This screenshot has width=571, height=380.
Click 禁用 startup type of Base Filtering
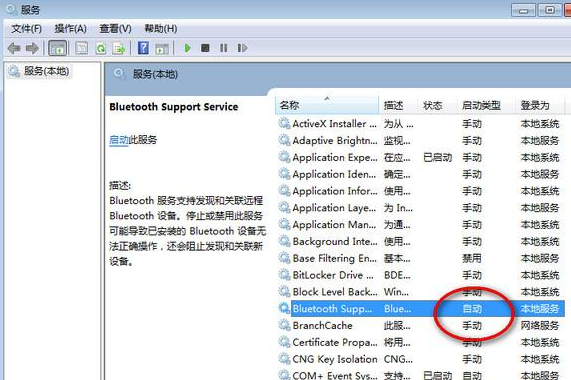(x=472, y=258)
